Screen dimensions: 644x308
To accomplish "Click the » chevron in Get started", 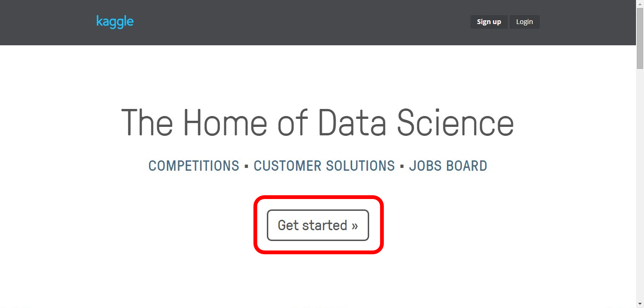I will pyautogui.click(x=355, y=225).
